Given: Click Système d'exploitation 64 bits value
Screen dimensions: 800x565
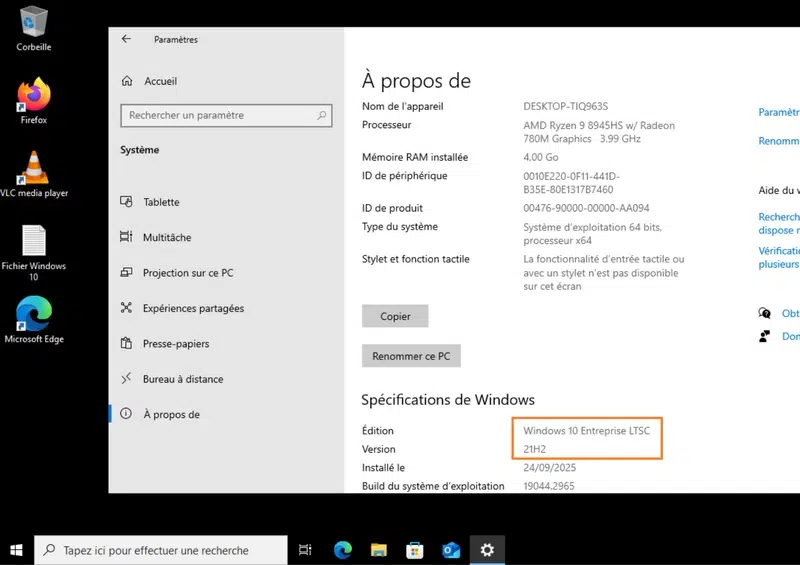Looking at the screenshot, I should pos(592,234).
